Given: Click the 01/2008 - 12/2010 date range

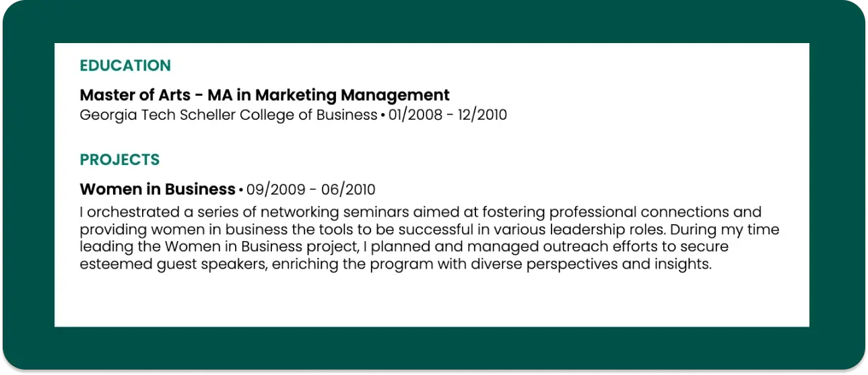Looking at the screenshot, I should (x=448, y=115).
